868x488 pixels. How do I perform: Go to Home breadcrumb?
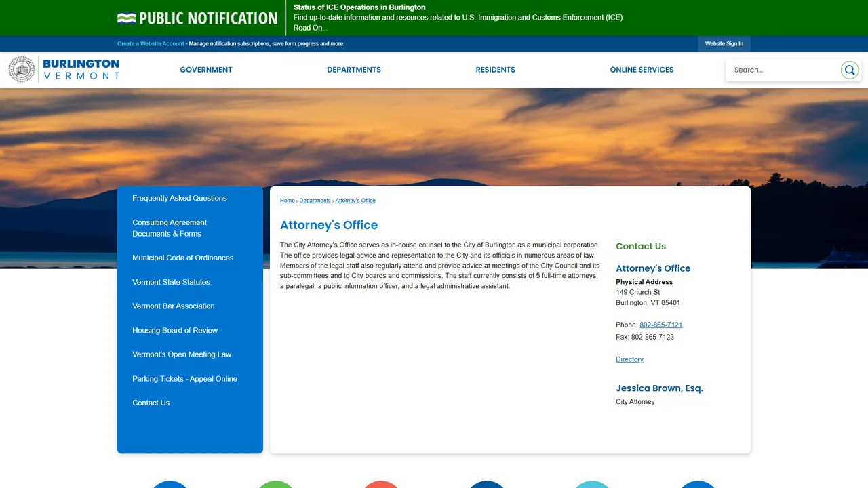tap(288, 201)
